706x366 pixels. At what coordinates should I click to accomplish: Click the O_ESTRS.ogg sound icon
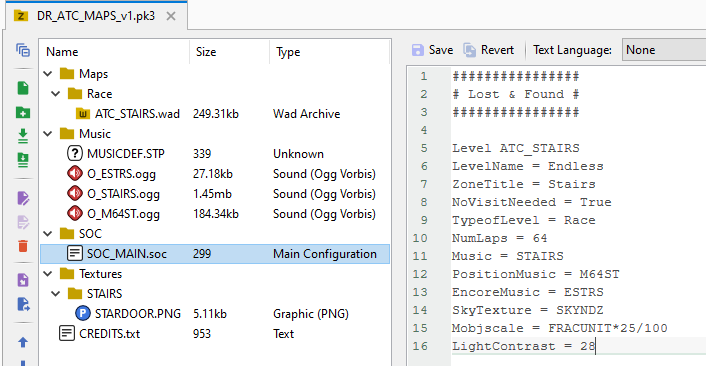click(75, 173)
